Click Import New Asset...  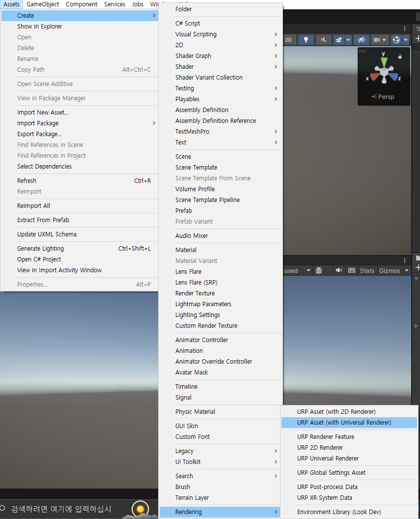(x=80, y=112)
